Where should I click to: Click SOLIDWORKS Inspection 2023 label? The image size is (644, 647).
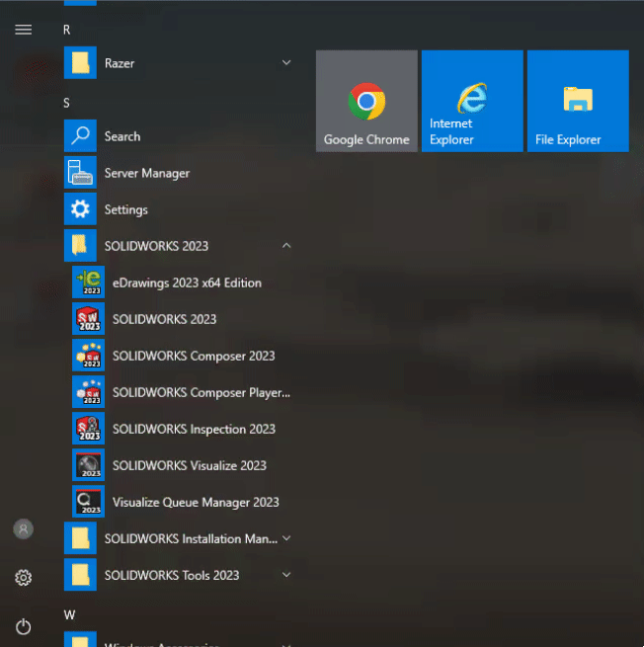(x=194, y=429)
